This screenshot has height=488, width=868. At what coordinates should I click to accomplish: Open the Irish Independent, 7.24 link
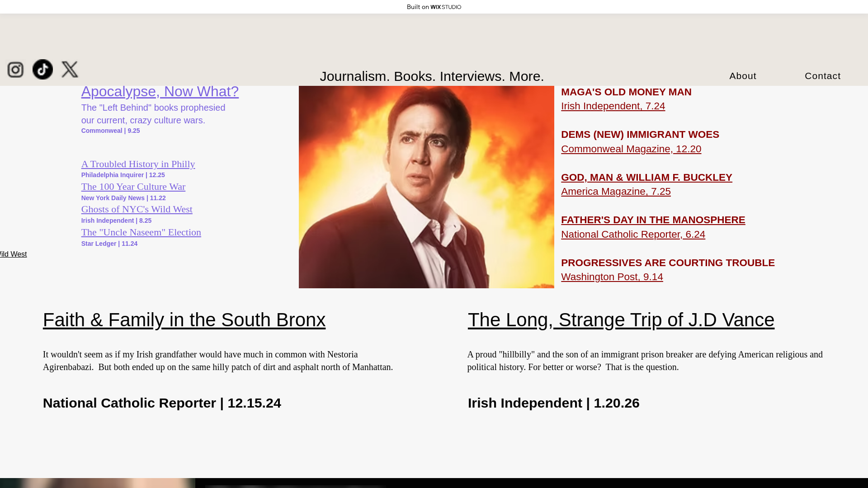[613, 106]
